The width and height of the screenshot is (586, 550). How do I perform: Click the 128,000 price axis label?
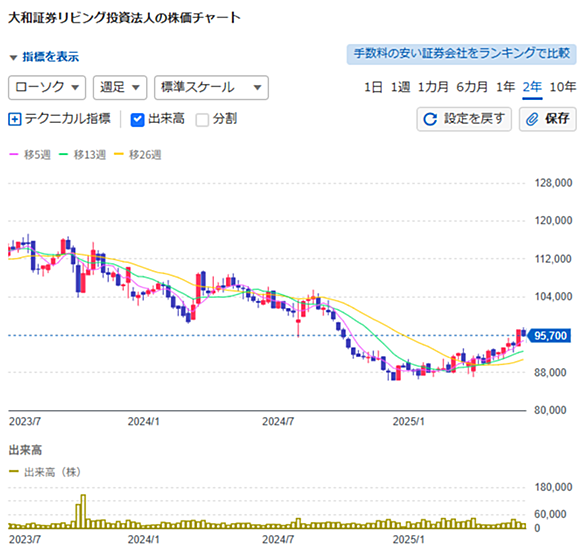click(553, 183)
